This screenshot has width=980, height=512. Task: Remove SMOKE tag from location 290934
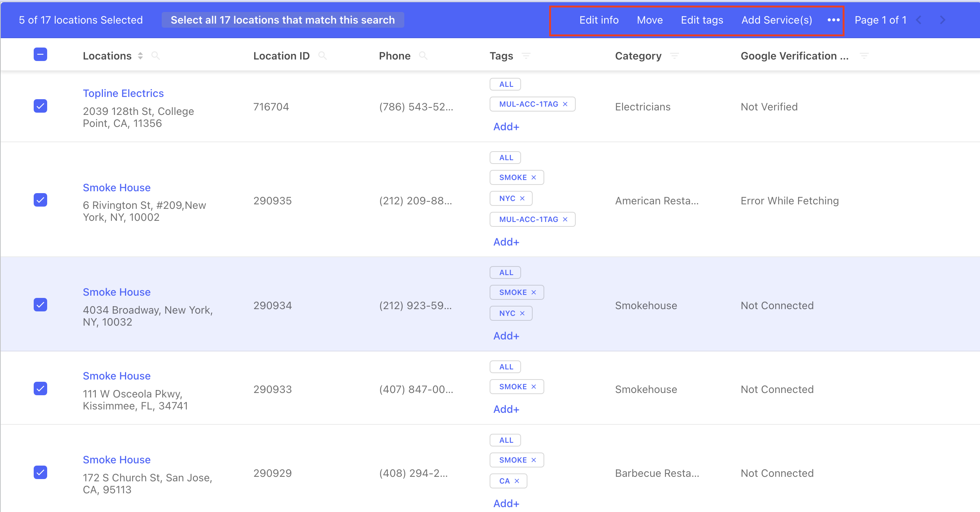pyautogui.click(x=534, y=293)
